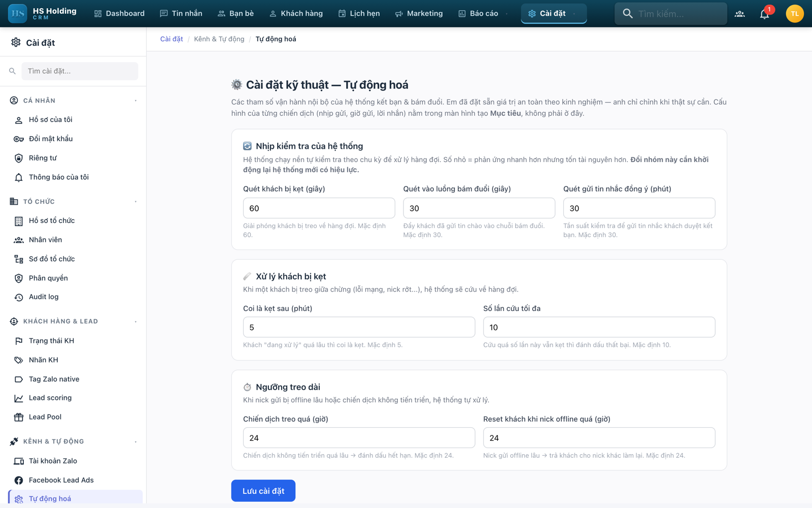Focus the Quét vào luồng bám đuổi field

[x=479, y=208]
